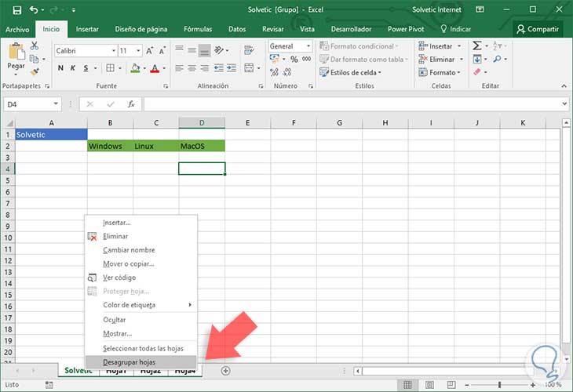Click the formula bar input field
The height and width of the screenshot is (392, 573).
tap(352, 104)
